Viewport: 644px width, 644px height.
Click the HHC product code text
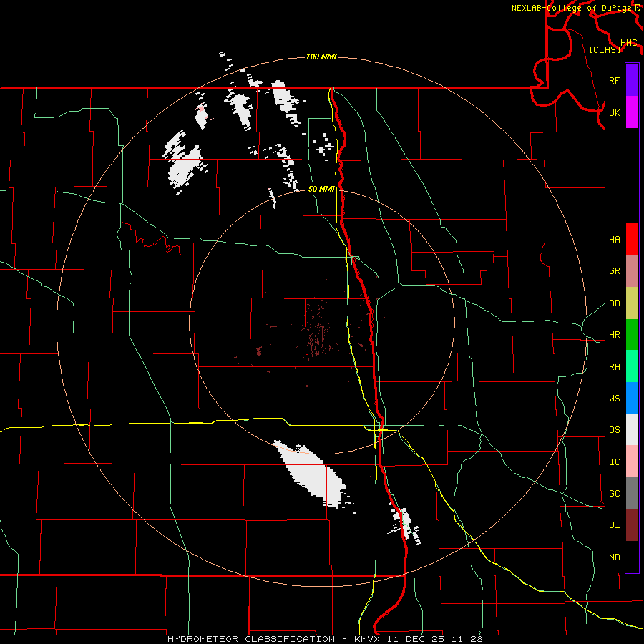tap(628, 43)
